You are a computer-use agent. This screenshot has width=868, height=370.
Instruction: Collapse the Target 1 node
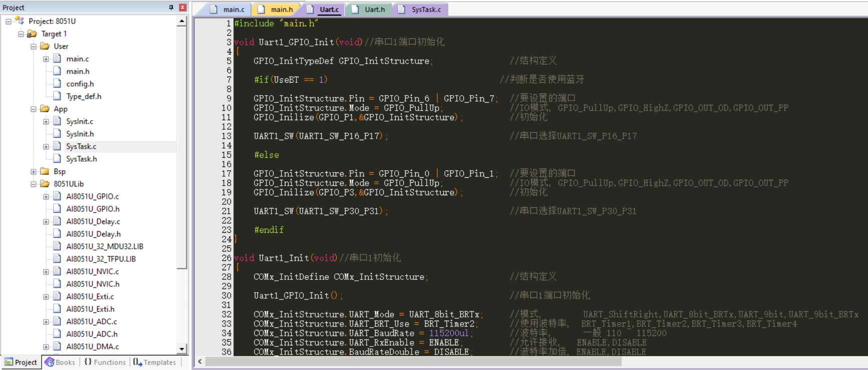21,34
